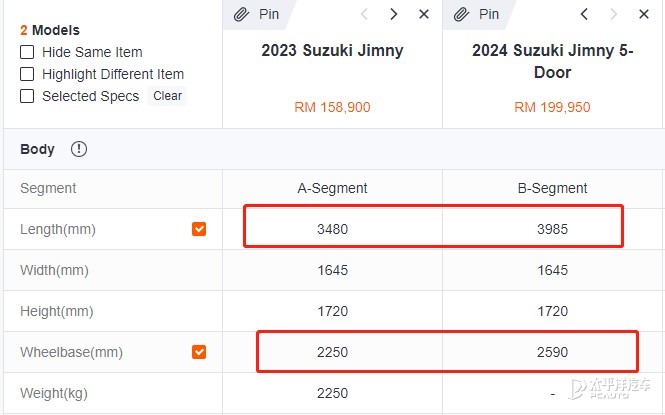The image size is (665, 415).
Task: Click the Body section header
Action: pyautogui.click(x=37, y=149)
